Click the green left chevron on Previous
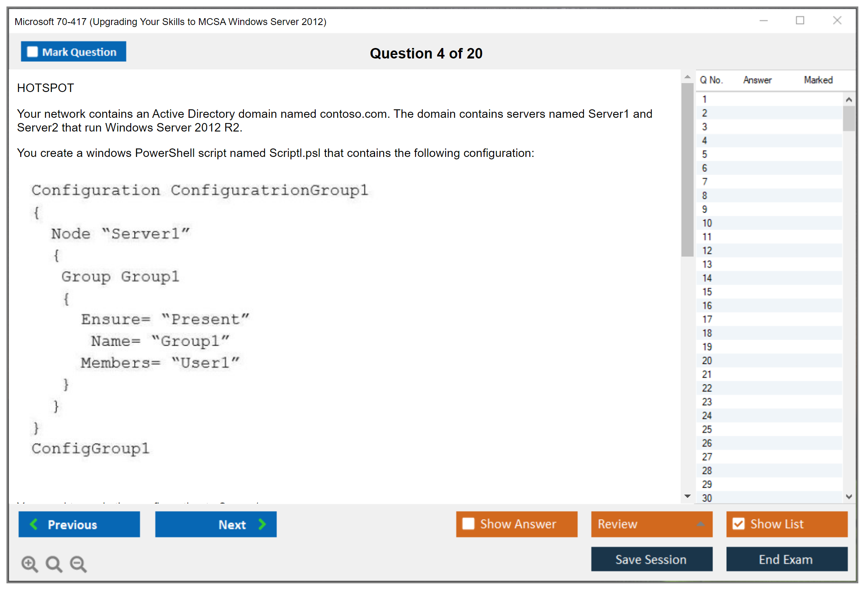868x593 pixels. [x=34, y=524]
